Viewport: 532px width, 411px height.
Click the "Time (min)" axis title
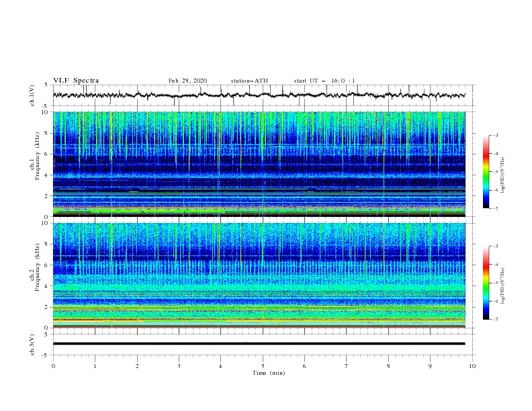coord(269,373)
